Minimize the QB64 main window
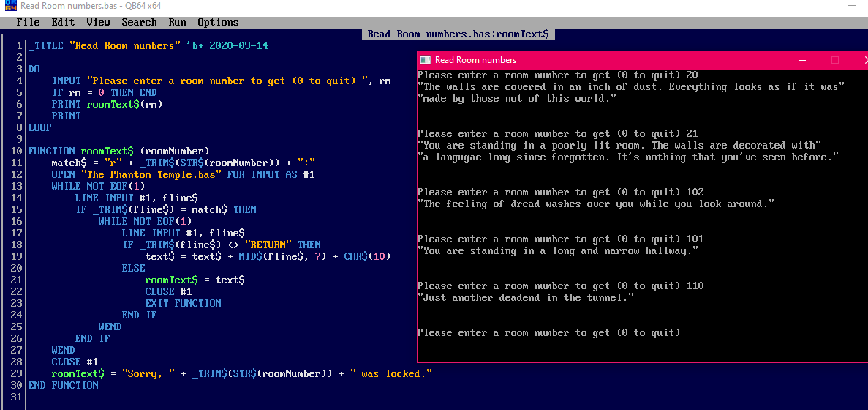The height and width of the screenshot is (410, 868). point(851,6)
